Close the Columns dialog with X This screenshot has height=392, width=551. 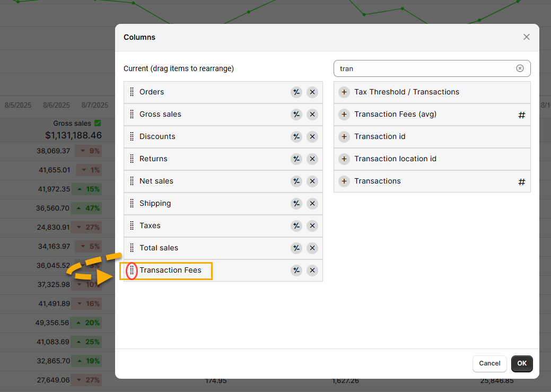pos(526,37)
